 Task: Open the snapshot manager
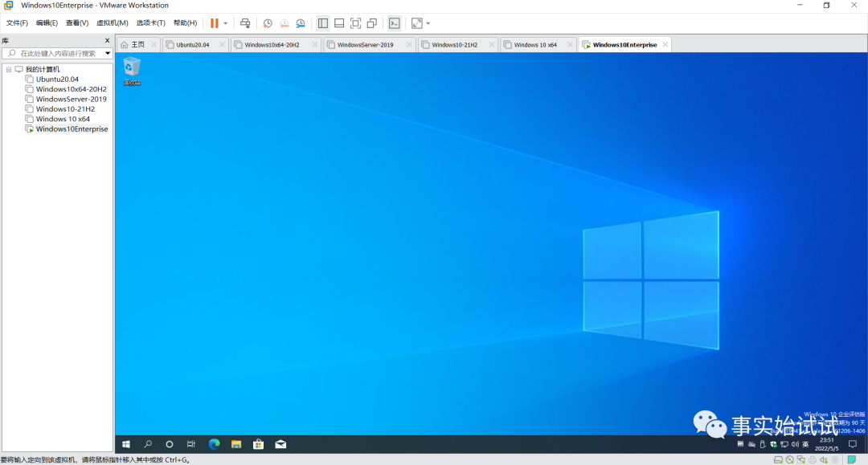(301, 23)
